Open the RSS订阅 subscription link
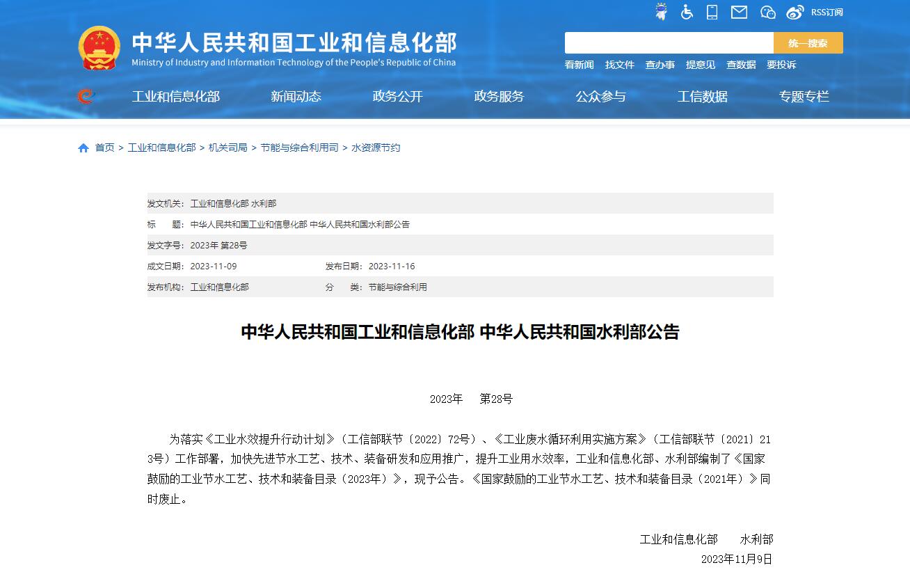Image resolution: width=910 pixels, height=588 pixels. (827, 12)
